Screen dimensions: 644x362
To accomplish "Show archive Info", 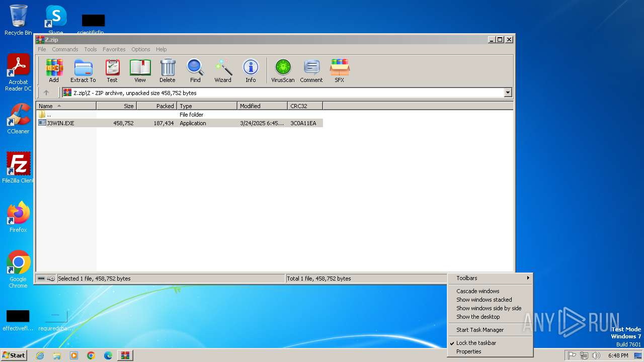I will pos(251,70).
